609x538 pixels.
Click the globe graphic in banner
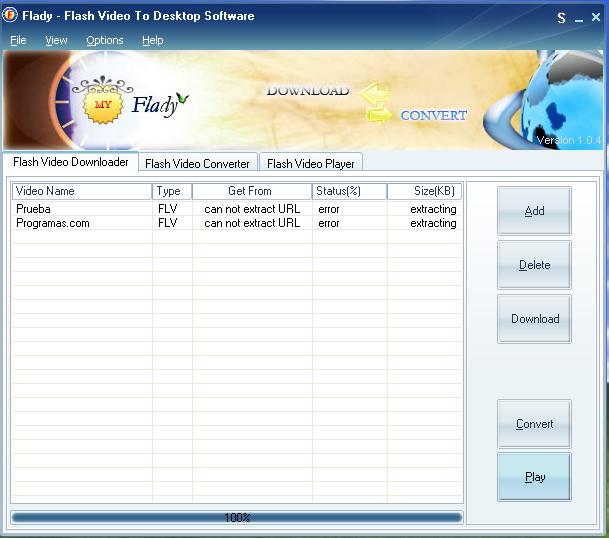point(544,101)
